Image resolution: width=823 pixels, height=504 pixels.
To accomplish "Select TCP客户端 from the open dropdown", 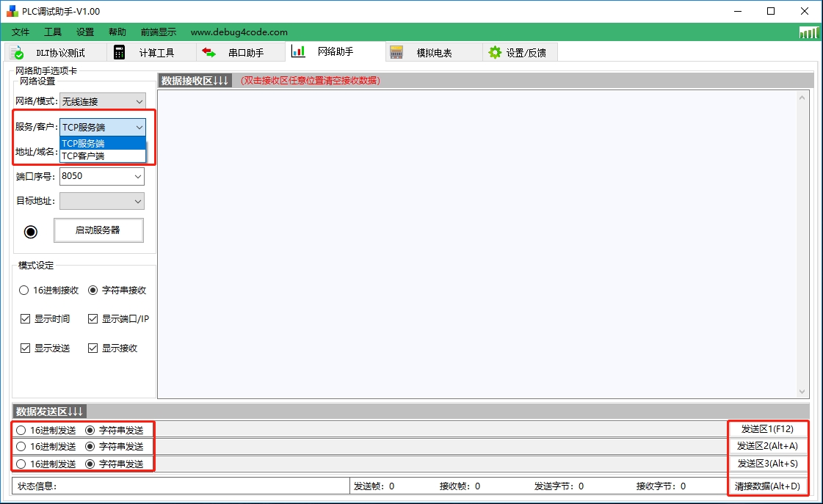I will click(83, 156).
